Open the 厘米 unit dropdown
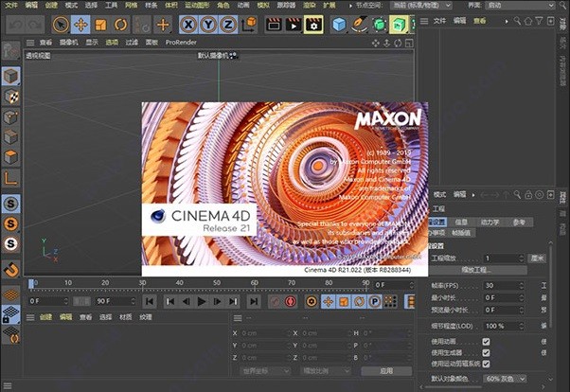Viewport: 570px width, 392px height. 537,258
